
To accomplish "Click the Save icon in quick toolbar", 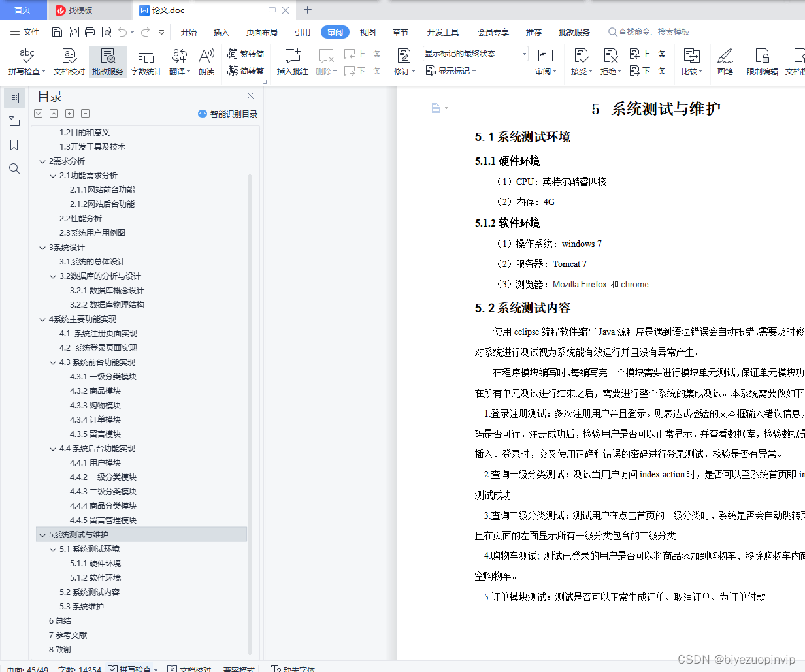I will [57, 32].
